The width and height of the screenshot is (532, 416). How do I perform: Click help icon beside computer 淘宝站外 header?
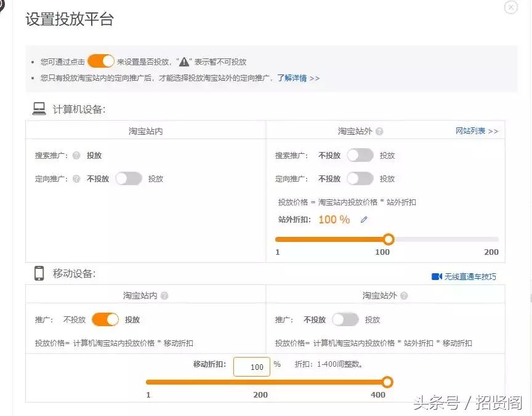coord(380,131)
